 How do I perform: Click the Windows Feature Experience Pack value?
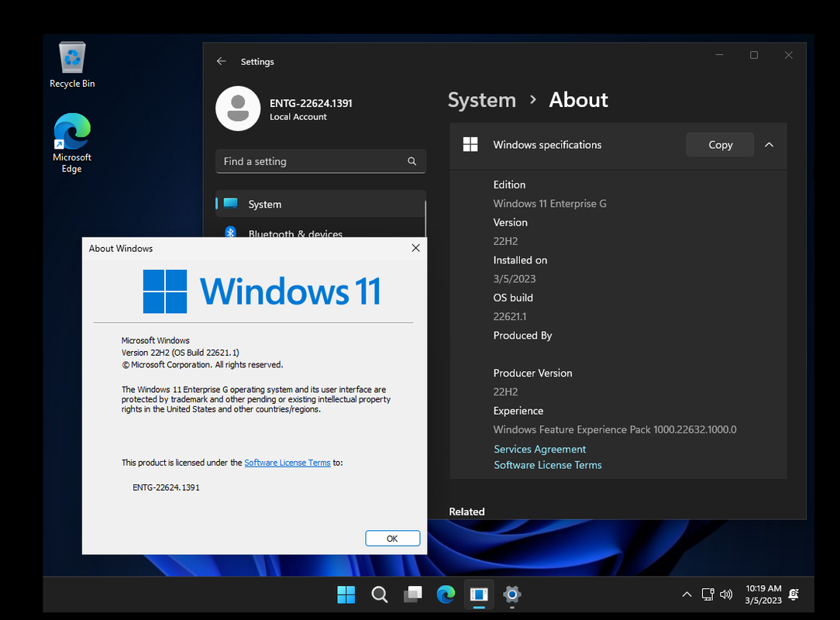coord(615,430)
